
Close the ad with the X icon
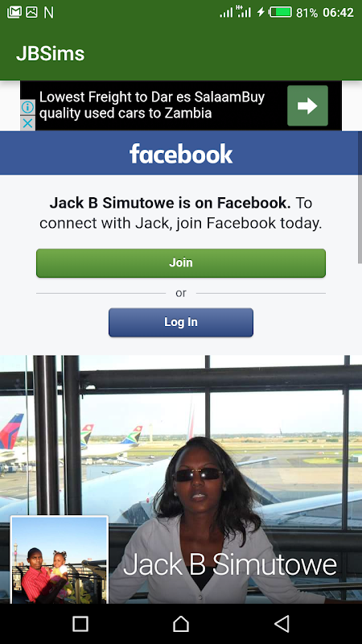[27, 123]
